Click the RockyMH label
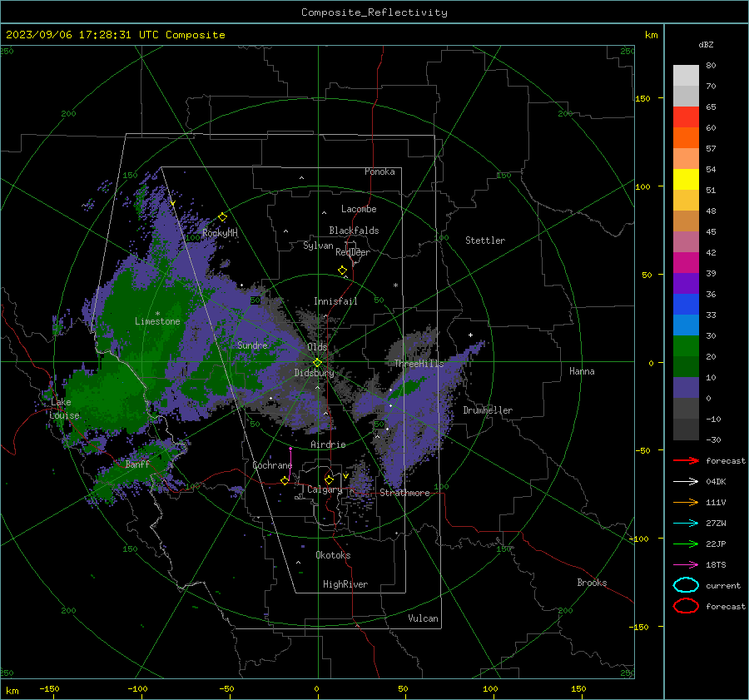The height and width of the screenshot is (700, 749). (220, 233)
